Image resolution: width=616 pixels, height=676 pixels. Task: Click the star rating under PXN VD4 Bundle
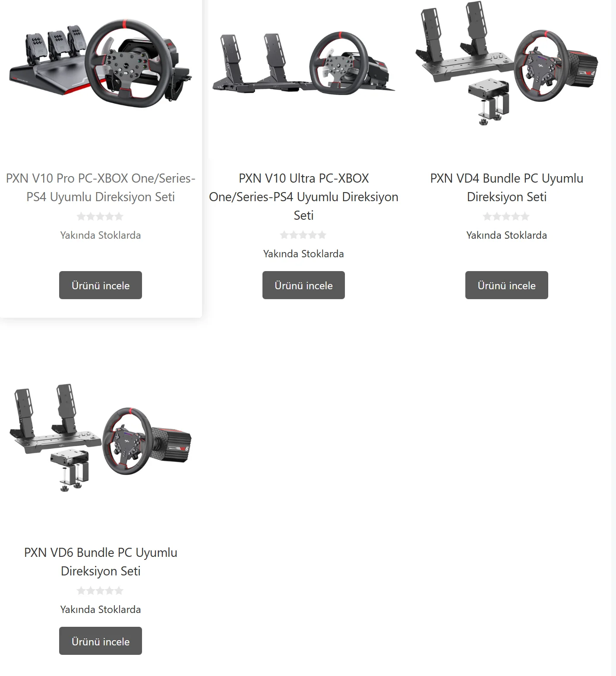tap(506, 216)
